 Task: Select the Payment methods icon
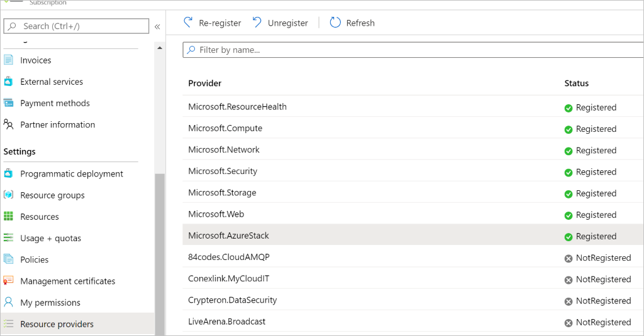(x=8, y=103)
